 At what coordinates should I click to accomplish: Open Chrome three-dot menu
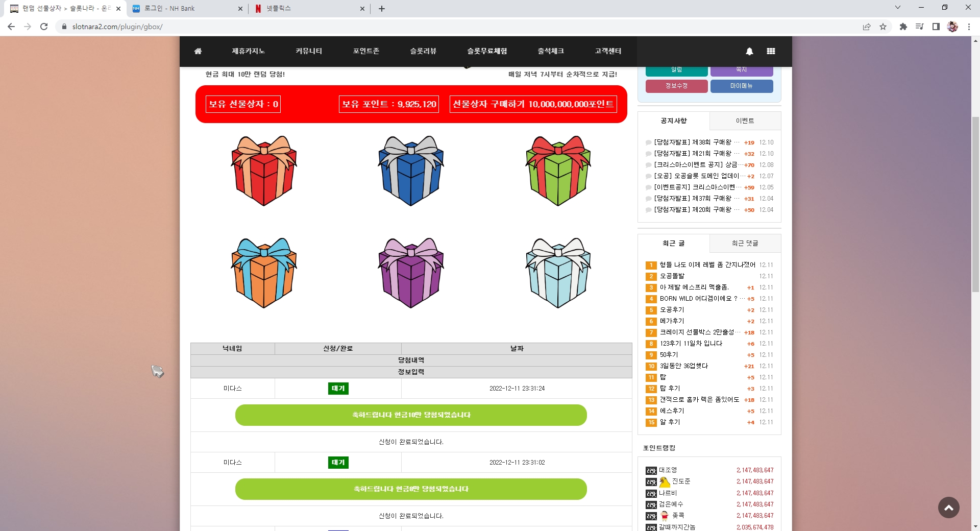pyautogui.click(x=969, y=27)
